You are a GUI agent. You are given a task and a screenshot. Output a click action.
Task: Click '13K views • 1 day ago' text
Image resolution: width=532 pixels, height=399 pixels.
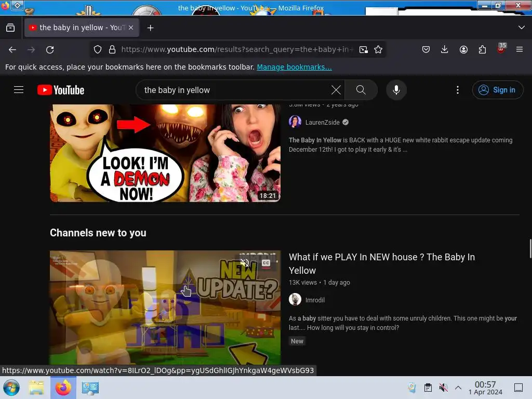[320, 283]
